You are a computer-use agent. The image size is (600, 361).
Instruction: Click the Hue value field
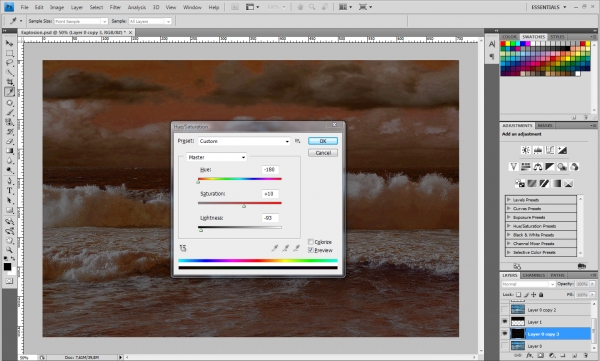(x=270, y=170)
